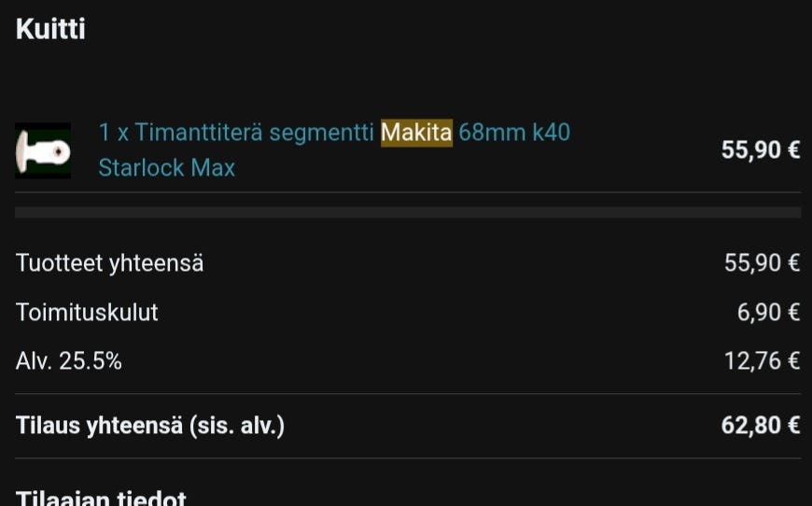Click the 1 x quantity text
Image resolution: width=812 pixels, height=506 pixels.
pos(113,133)
